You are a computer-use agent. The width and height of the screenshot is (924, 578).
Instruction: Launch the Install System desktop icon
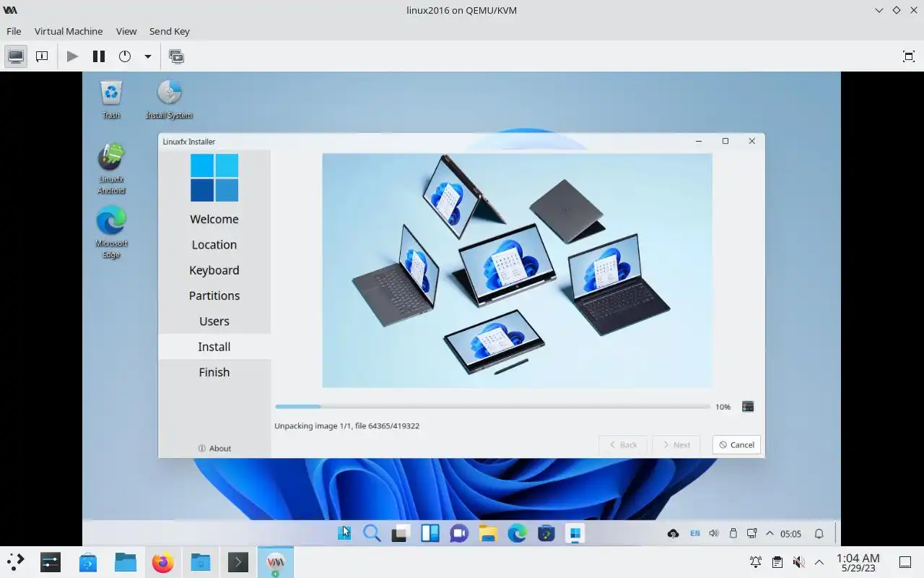pyautogui.click(x=169, y=100)
